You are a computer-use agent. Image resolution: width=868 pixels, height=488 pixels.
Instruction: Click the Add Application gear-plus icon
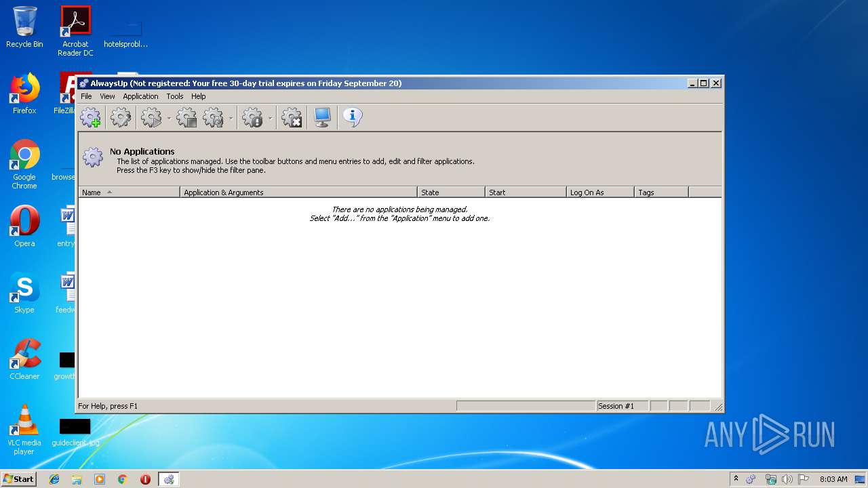coord(90,117)
